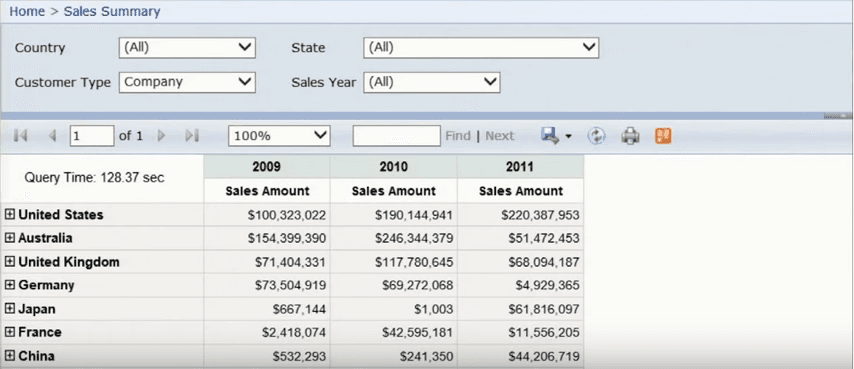854x369 pixels.
Task: Go to next report page
Action: tap(161, 136)
